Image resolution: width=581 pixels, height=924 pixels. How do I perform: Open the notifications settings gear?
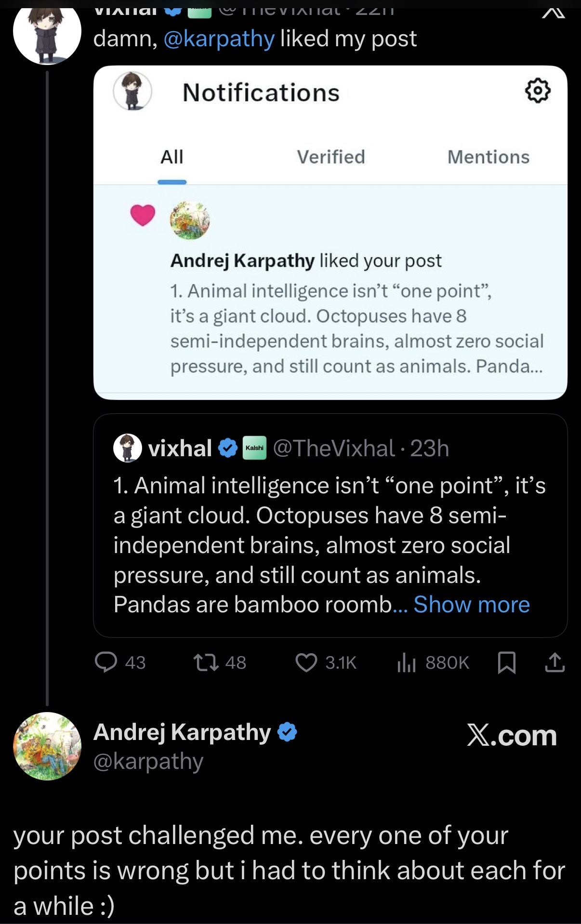[x=537, y=90]
